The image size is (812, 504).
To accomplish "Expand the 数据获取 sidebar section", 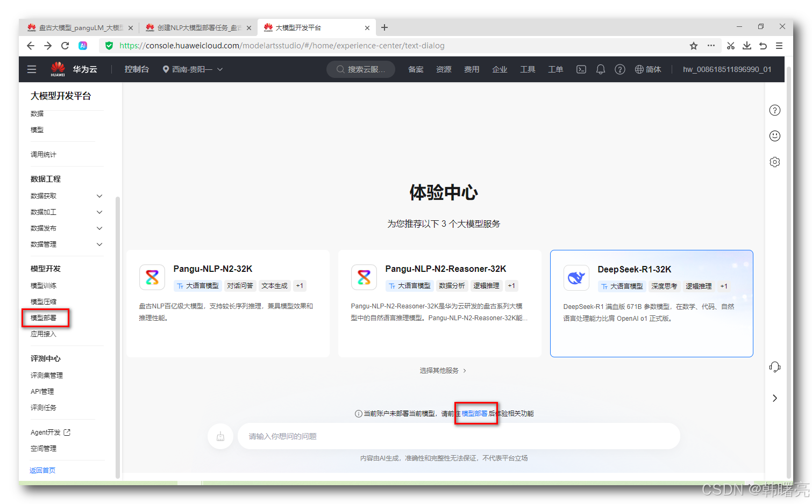I will pyautogui.click(x=99, y=196).
